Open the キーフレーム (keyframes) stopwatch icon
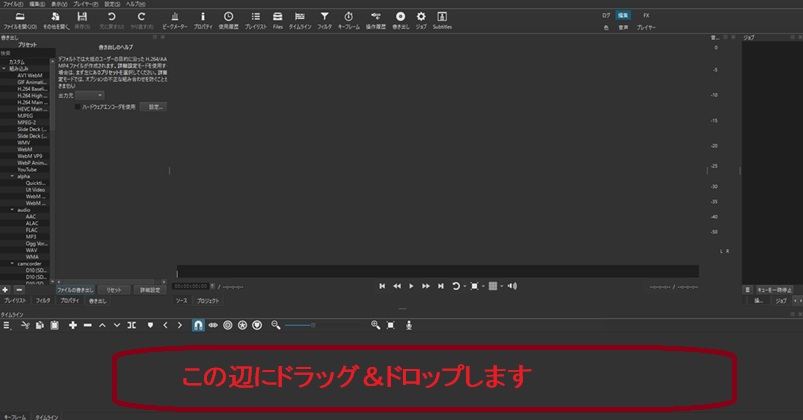The height and width of the screenshot is (420, 803). [x=348, y=18]
